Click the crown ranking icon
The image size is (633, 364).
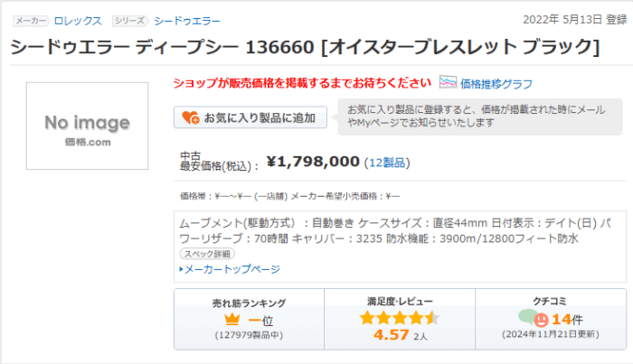232,319
